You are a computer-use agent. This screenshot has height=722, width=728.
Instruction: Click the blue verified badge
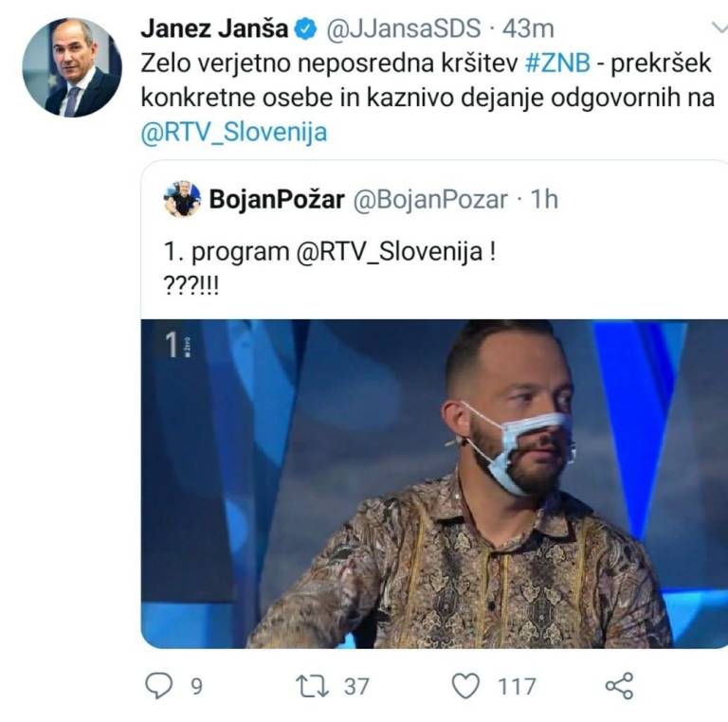(x=306, y=29)
